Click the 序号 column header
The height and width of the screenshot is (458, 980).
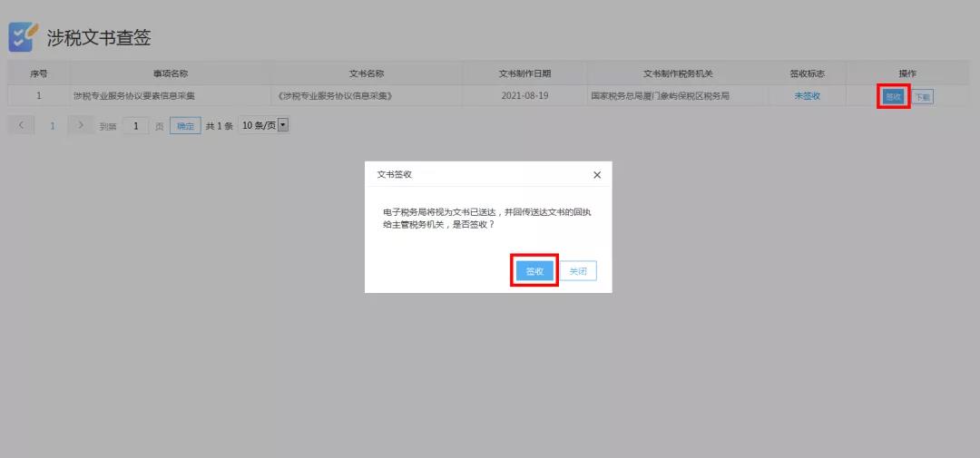[39, 73]
